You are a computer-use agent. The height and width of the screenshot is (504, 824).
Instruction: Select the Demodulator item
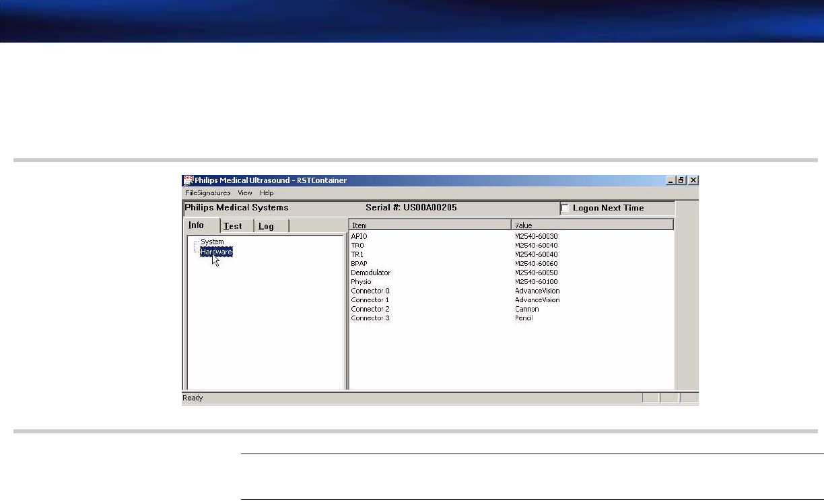point(370,273)
